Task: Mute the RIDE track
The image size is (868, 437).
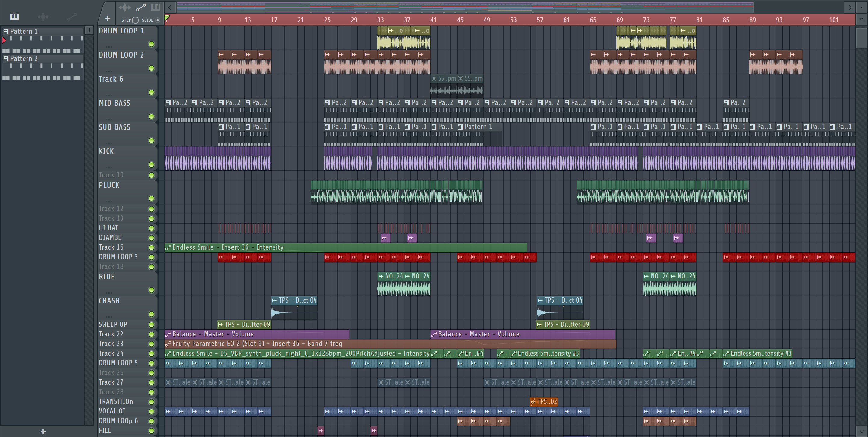Action: 151,290
